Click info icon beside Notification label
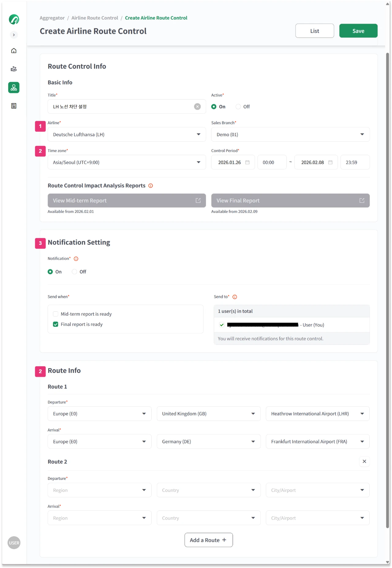This screenshot has width=392, height=568. coord(76,259)
